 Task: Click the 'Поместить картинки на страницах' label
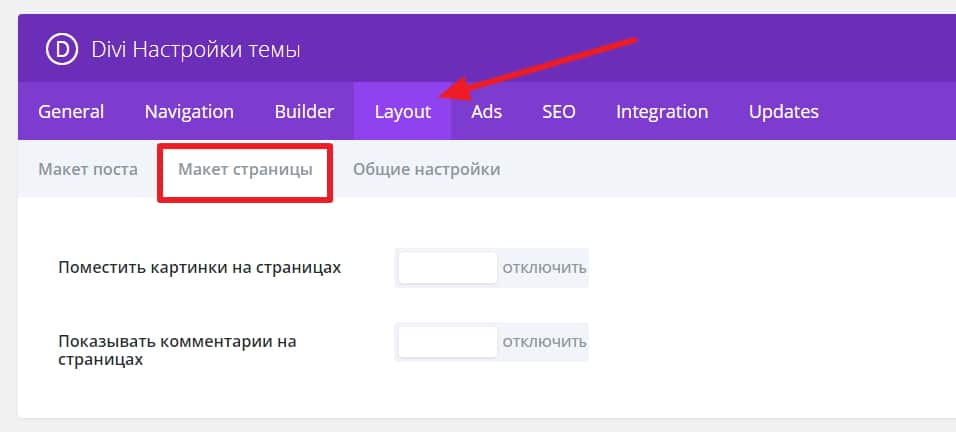(200, 268)
